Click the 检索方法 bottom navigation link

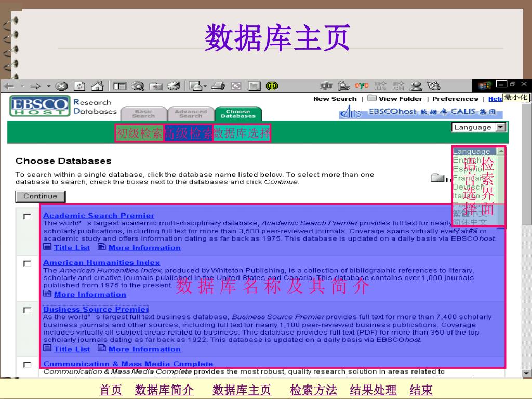(313, 390)
